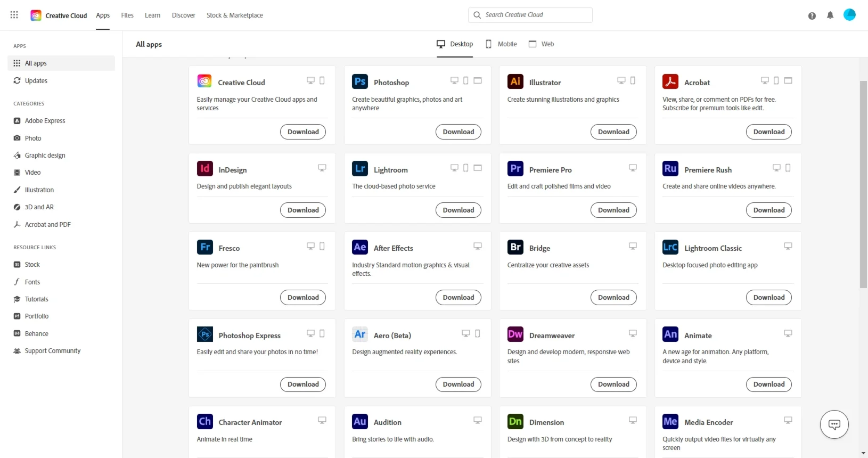This screenshot has height=458, width=868.
Task: Switch to the Web platform tab
Action: pos(541,44)
